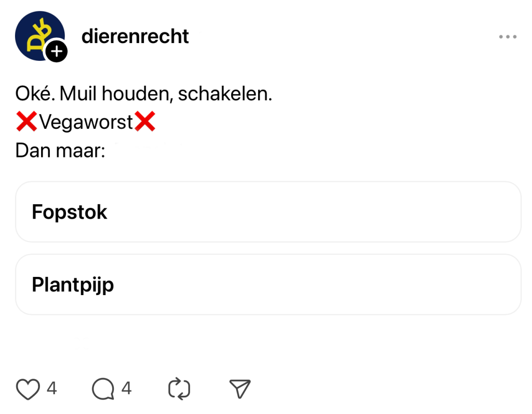This screenshot has height=414, width=532.
Task: Click the word Vegaworst in the post
Action: [86, 123]
